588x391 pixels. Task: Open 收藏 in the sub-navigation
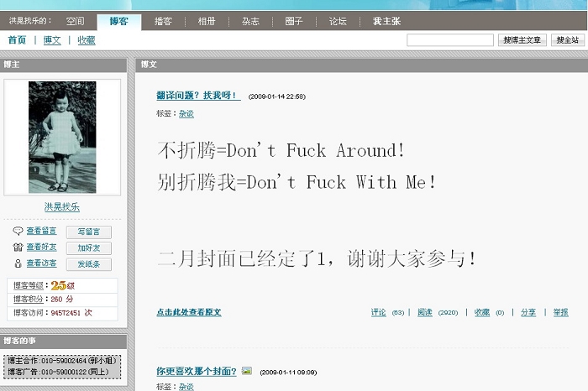tap(87, 39)
